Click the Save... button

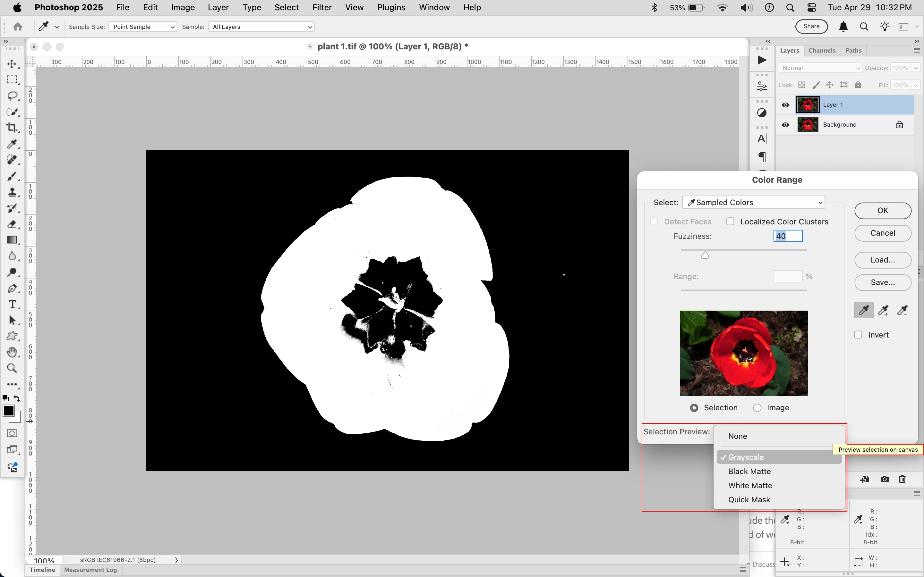click(883, 282)
